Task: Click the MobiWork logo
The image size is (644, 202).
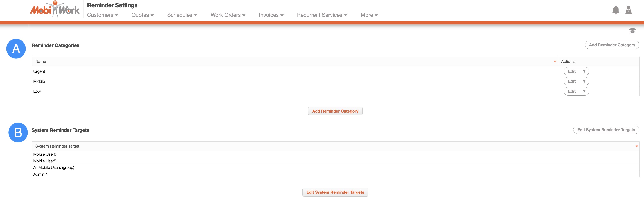Action: click(55, 10)
